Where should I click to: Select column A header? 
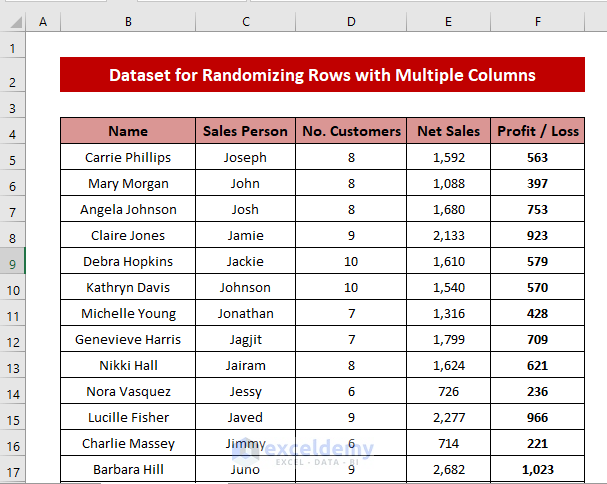click(x=43, y=22)
